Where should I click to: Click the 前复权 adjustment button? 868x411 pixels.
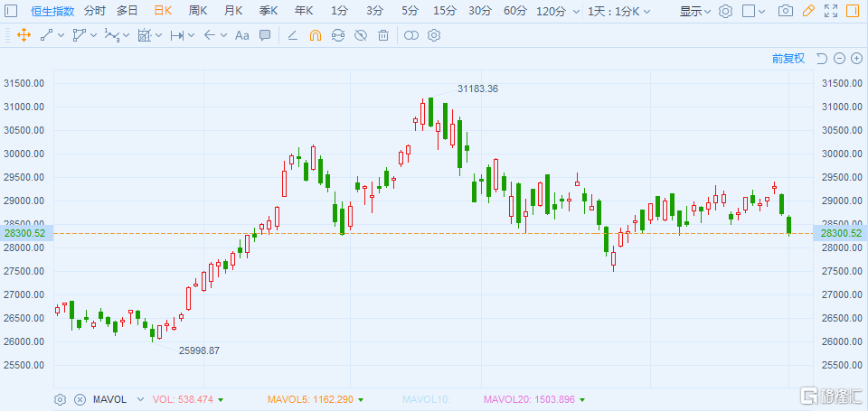click(788, 58)
